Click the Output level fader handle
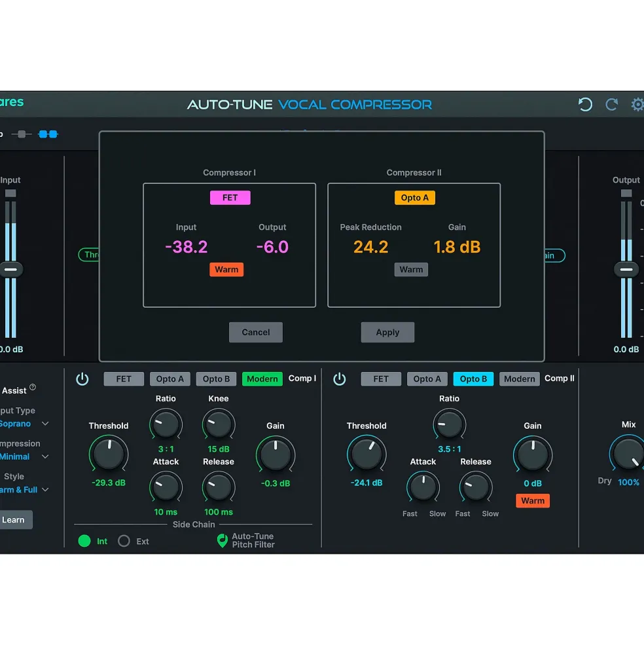This screenshot has height=645, width=644. point(626,269)
